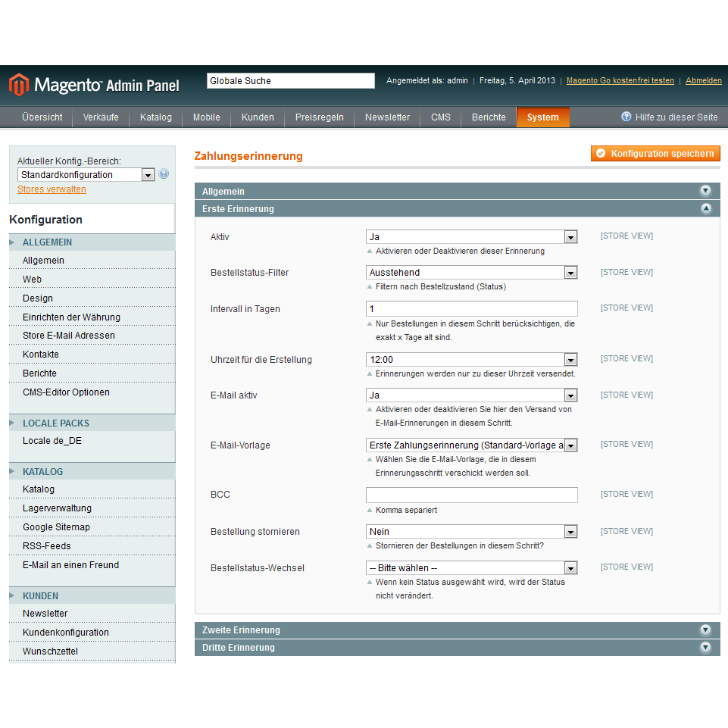
Task: Click the help icon beside Standardkonfiguration
Action: pos(164,174)
